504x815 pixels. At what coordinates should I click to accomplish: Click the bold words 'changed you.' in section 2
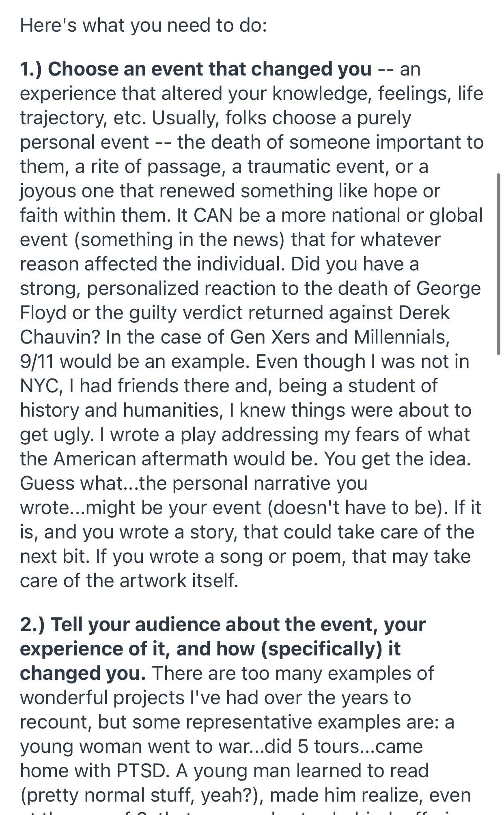coord(83,673)
